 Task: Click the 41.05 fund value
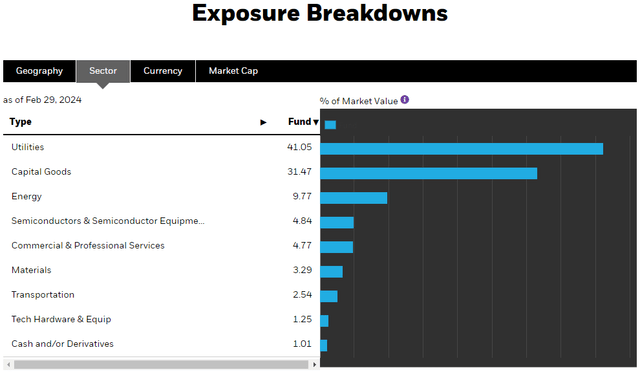[299, 147]
